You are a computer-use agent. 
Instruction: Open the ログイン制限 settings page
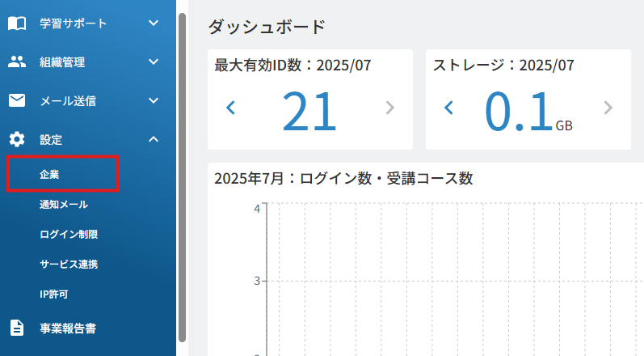click(x=69, y=235)
